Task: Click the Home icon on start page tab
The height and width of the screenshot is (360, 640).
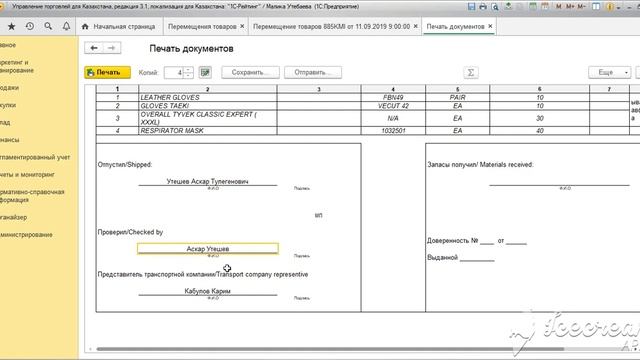Action: tap(85, 27)
